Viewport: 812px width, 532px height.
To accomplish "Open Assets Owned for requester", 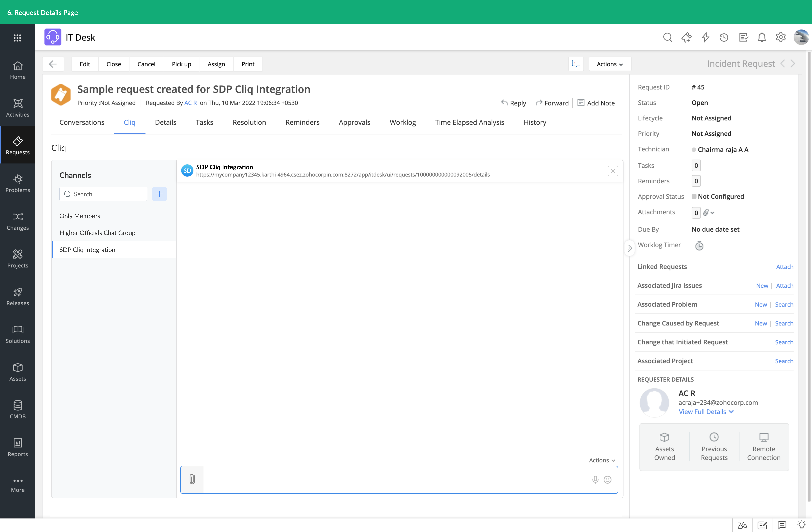I will pyautogui.click(x=664, y=447).
